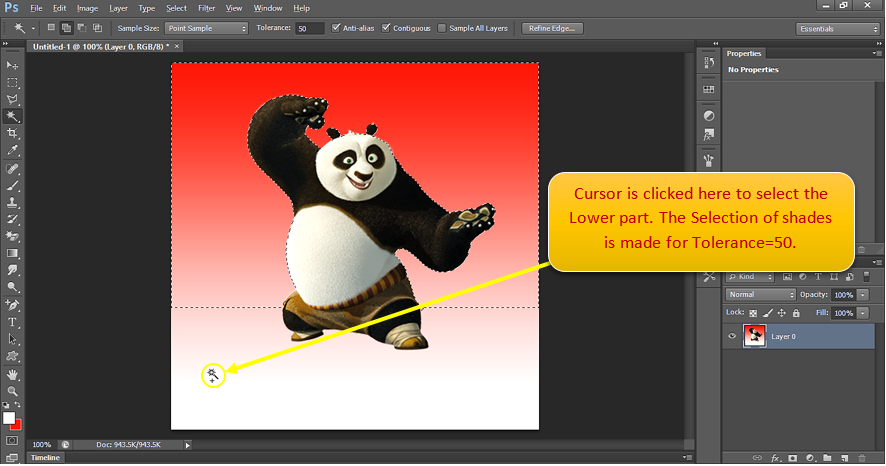Open the Kind filter dropdown

coord(750,277)
